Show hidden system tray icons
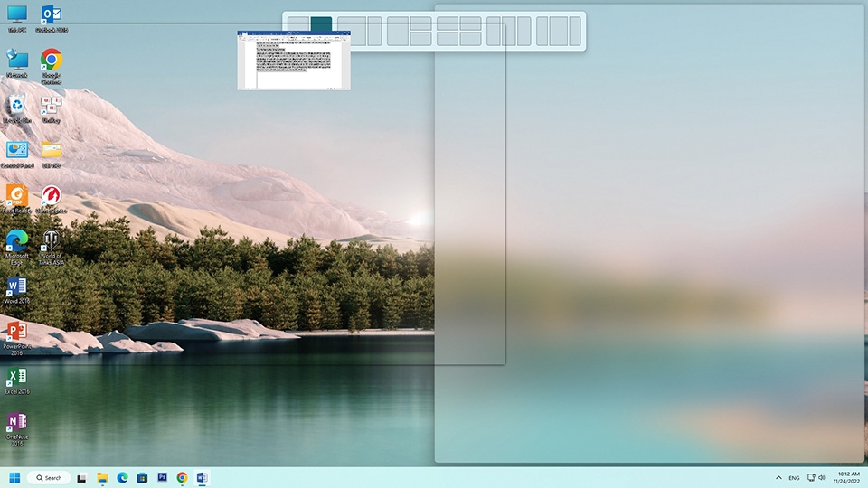Viewport: 868px width, 488px height. coord(778,477)
